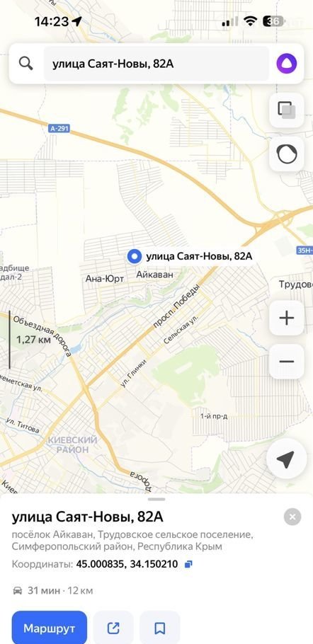Center map on my location arrow

(x=286, y=459)
